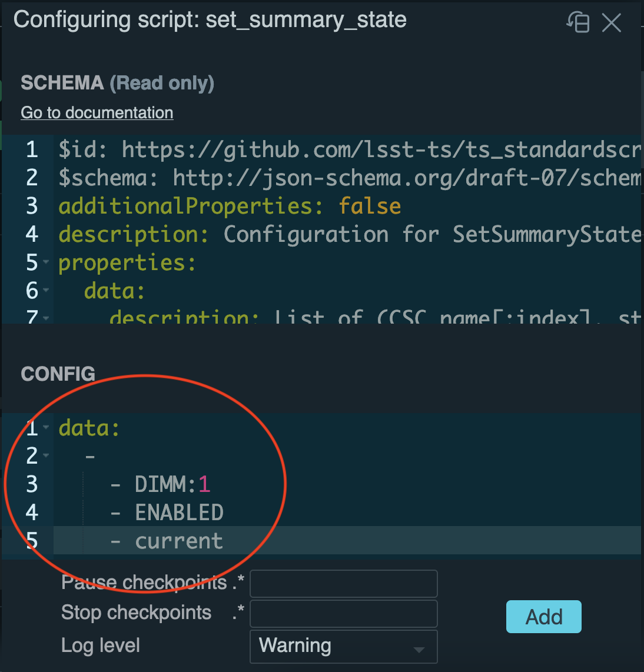644x672 pixels.
Task: Click the "properties:" keyword in the schema
Action: (x=126, y=262)
